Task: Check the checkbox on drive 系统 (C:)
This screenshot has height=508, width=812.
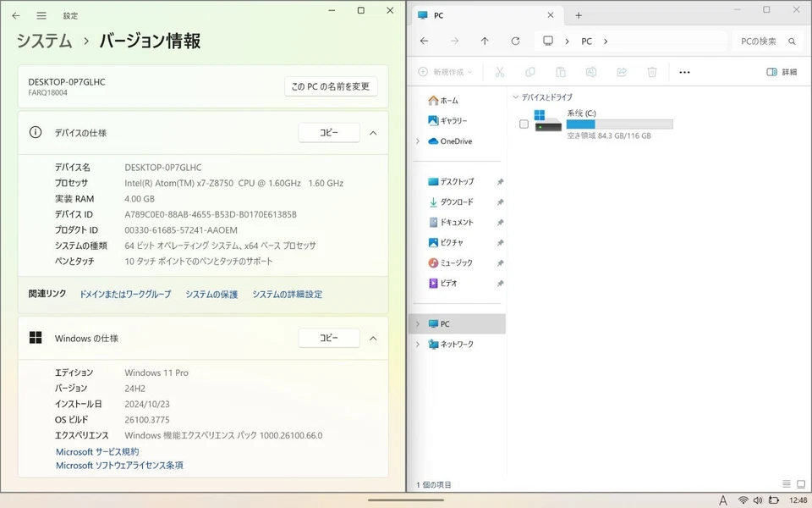Action: coord(524,124)
